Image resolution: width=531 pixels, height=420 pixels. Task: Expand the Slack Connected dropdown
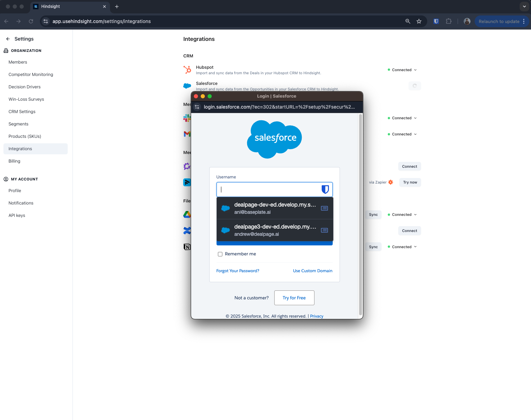pyautogui.click(x=402, y=118)
